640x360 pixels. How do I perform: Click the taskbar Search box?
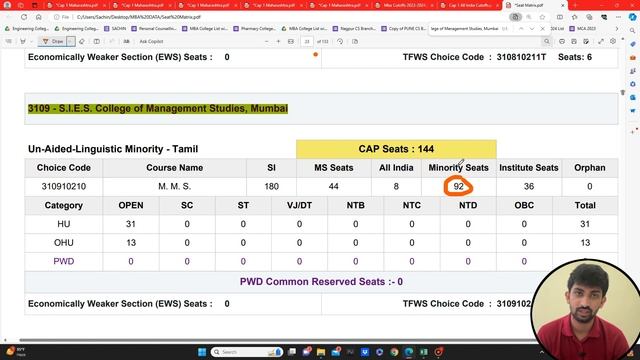point(247,352)
